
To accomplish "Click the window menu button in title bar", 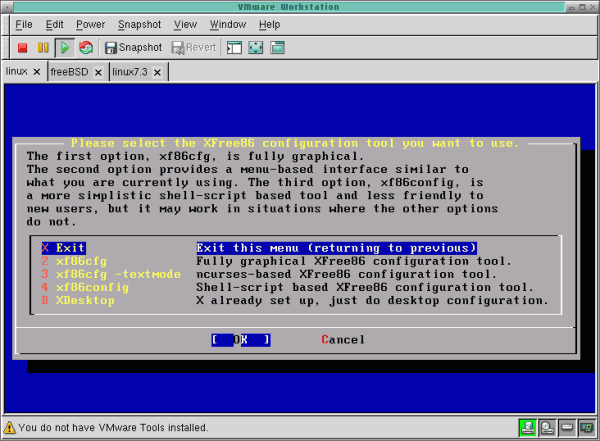I will pyautogui.click(x=7, y=7).
